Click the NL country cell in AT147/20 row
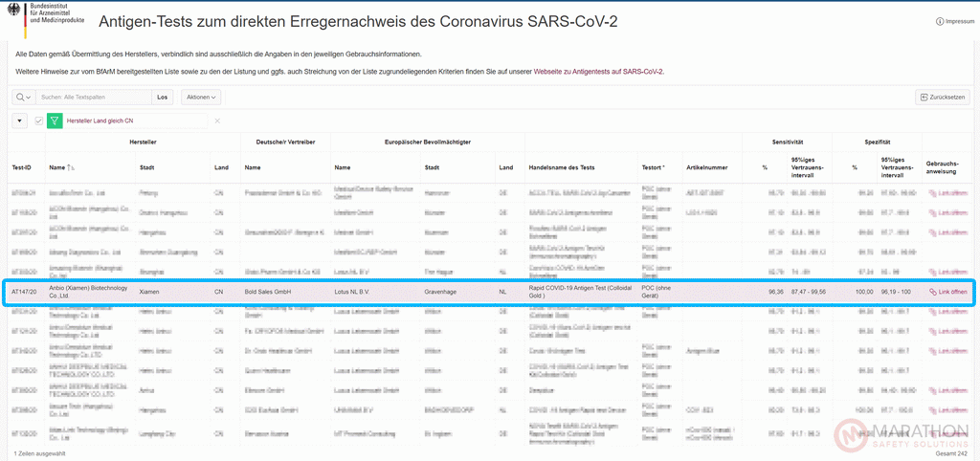Viewport: 980px width, 461px height. 503,292
